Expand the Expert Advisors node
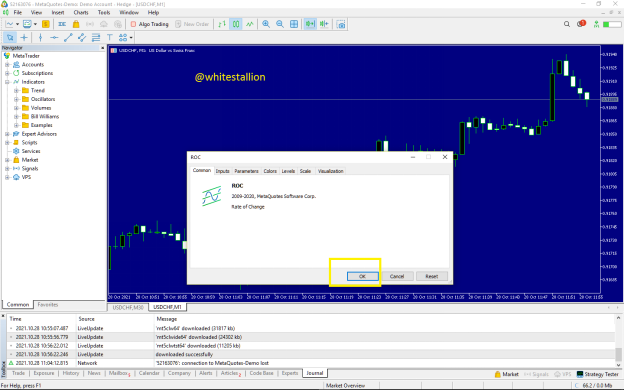 (x=7, y=134)
